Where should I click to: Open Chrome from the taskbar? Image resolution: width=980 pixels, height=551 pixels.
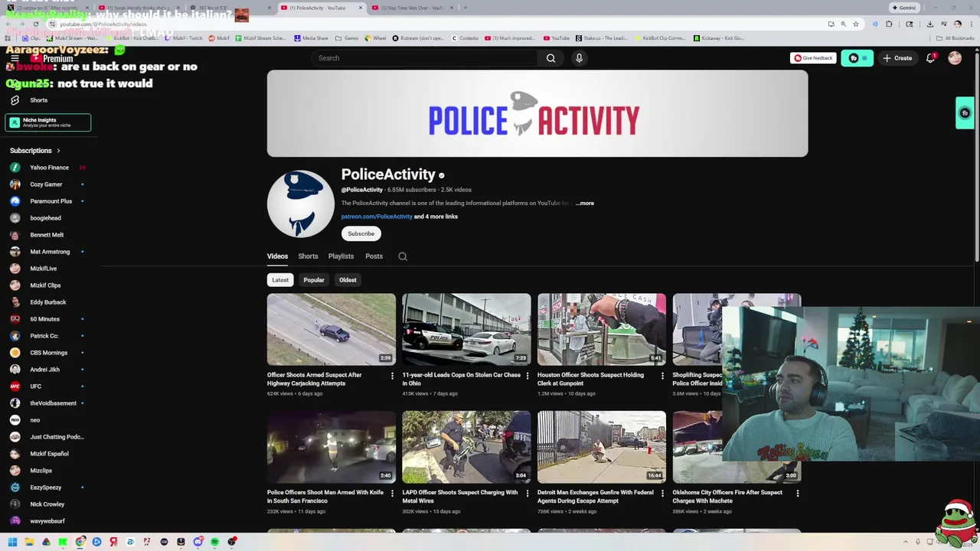point(80,542)
